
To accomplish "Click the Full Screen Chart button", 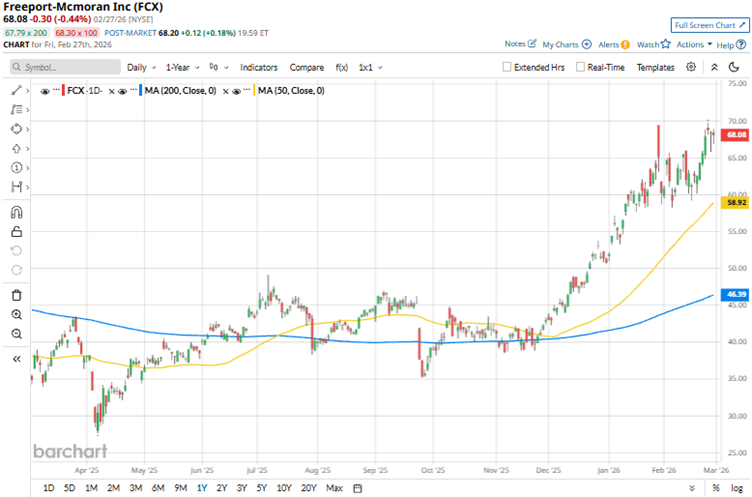I will tap(707, 24).
